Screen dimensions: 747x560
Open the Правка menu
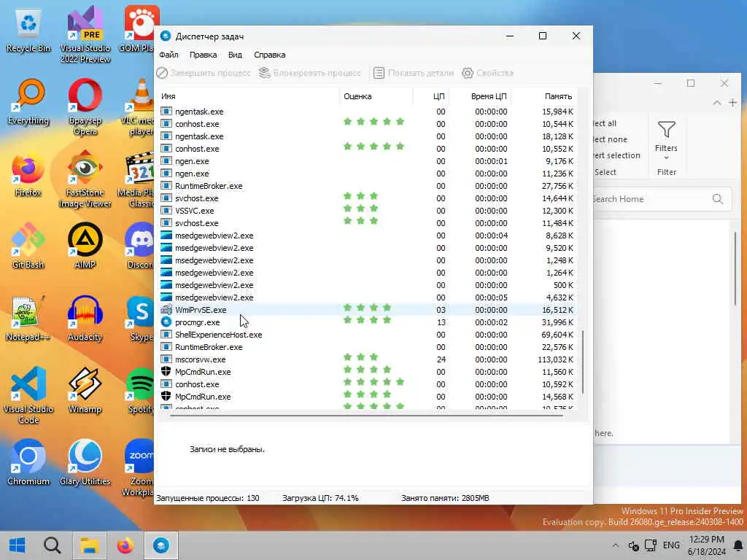[203, 55]
